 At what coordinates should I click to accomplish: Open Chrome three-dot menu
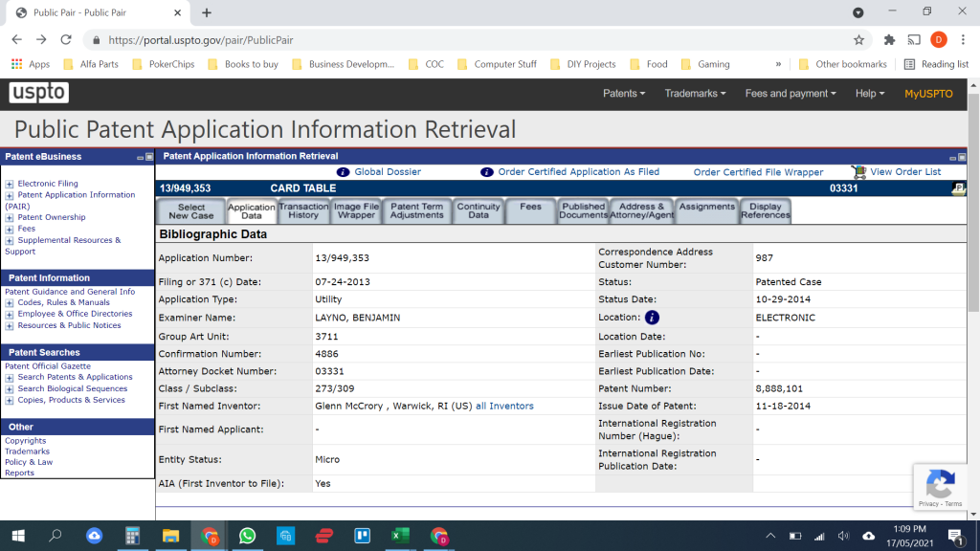963,40
